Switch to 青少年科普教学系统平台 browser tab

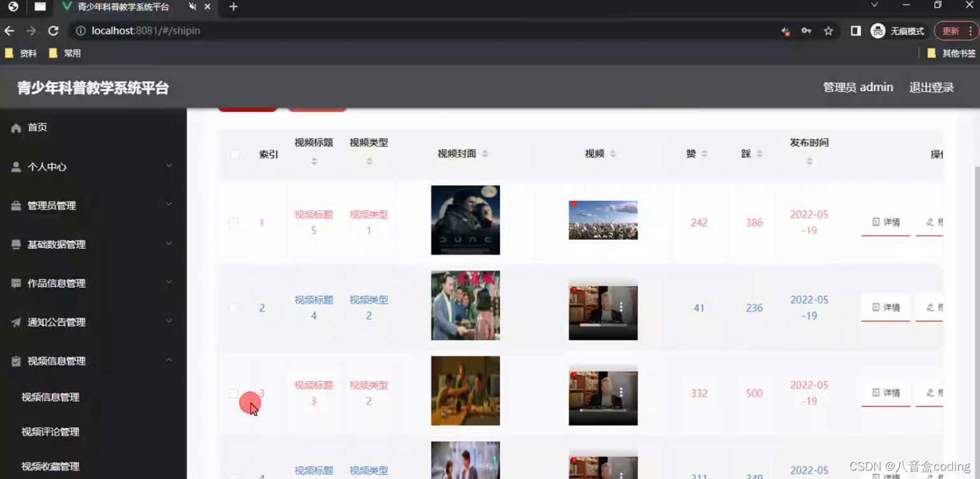point(136,7)
